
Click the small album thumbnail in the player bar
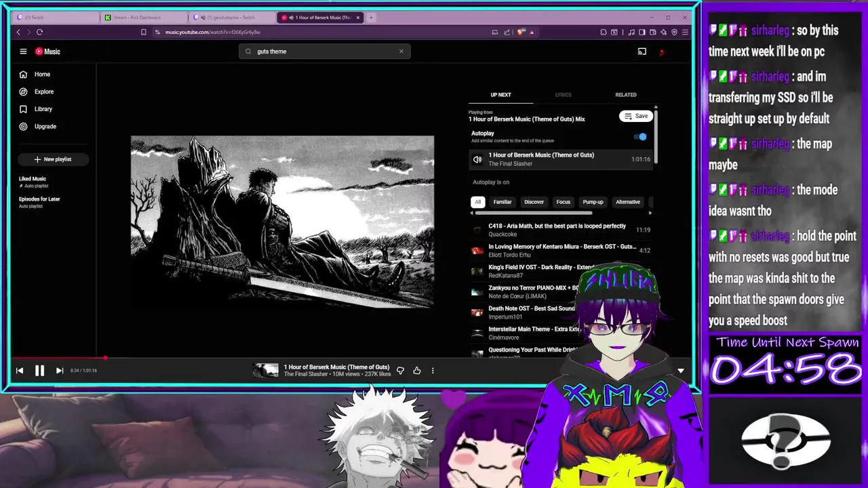point(265,371)
